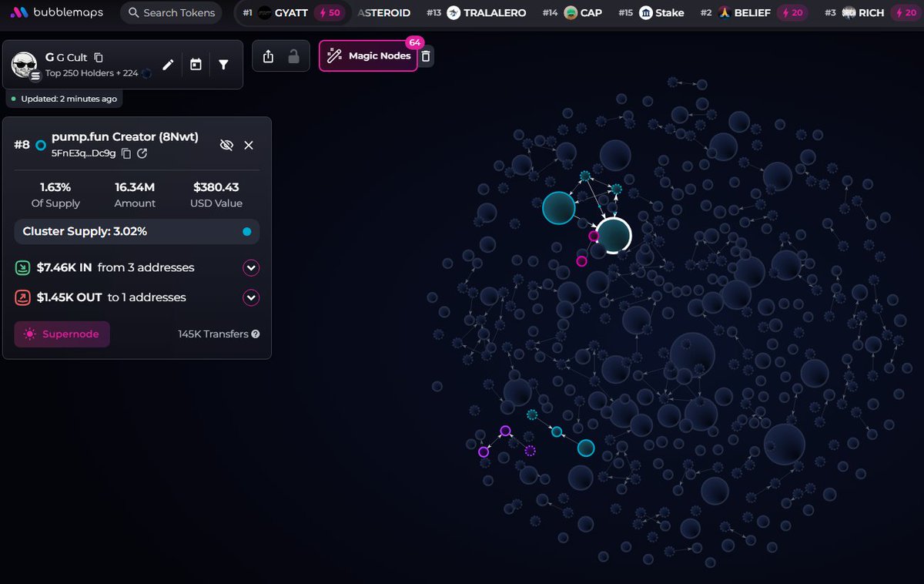Click the lightning 20 badge next to BELIEF
The width and height of the screenshot is (924, 584).
792,12
